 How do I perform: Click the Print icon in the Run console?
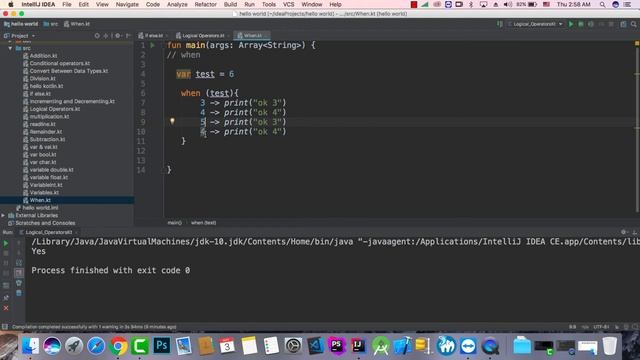click(19, 283)
